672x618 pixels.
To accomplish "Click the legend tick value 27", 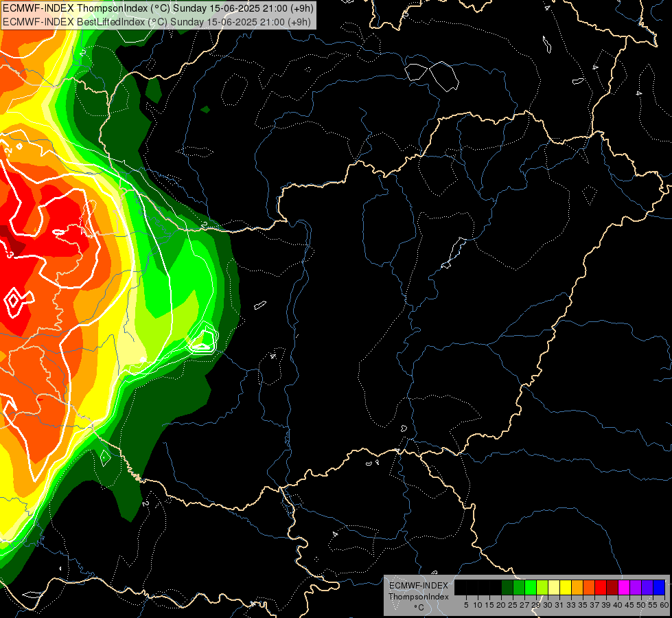I will [x=524, y=605].
